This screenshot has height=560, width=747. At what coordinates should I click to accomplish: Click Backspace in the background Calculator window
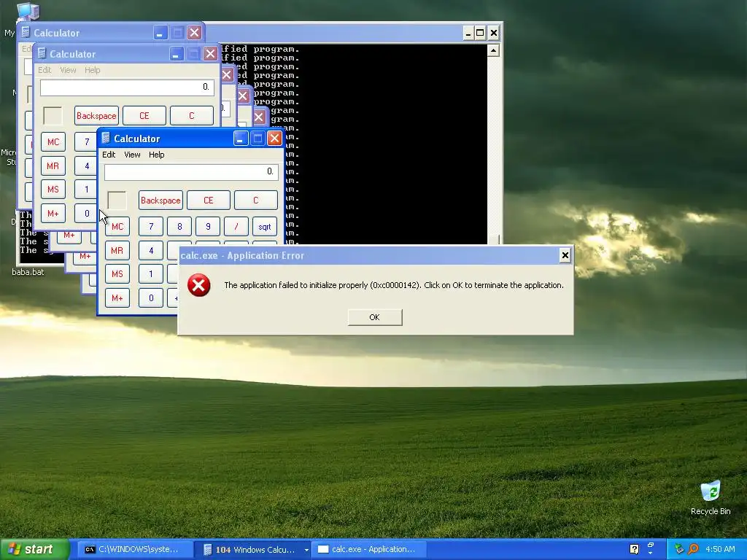96,116
